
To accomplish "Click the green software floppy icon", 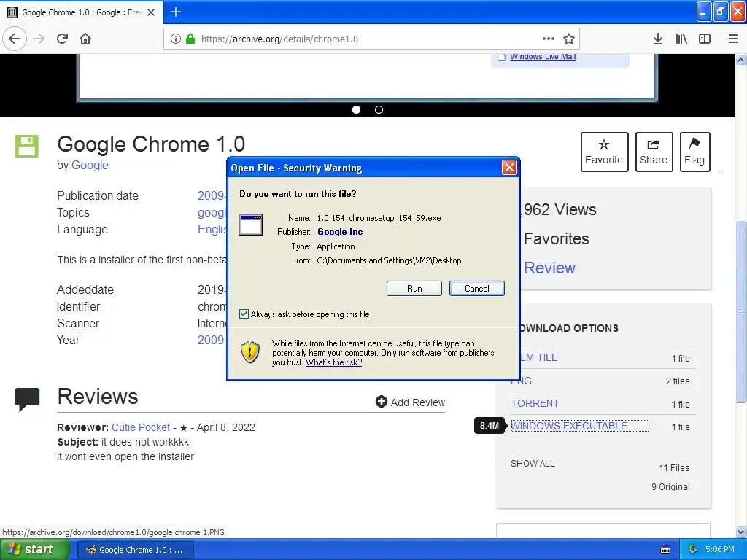I will coord(27,146).
